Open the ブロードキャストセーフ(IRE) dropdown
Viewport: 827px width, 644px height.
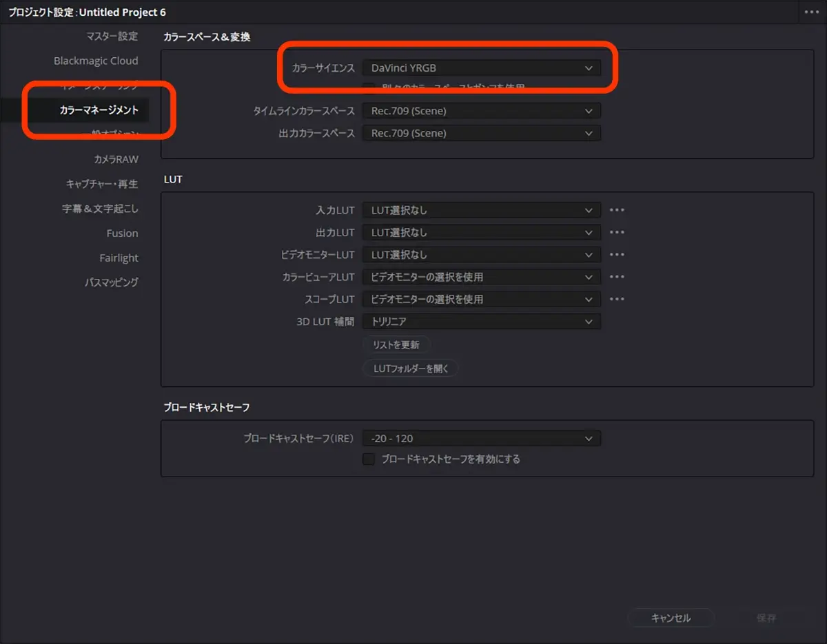click(x=481, y=438)
